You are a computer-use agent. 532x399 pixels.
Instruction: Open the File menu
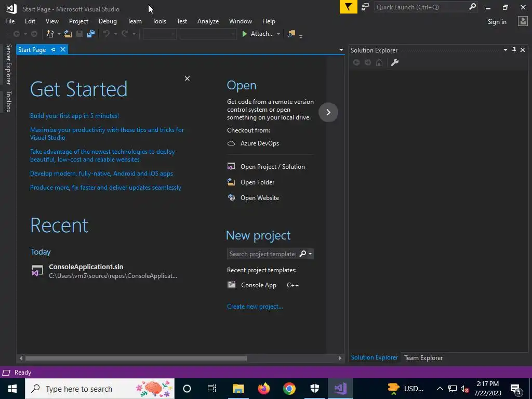(x=10, y=21)
